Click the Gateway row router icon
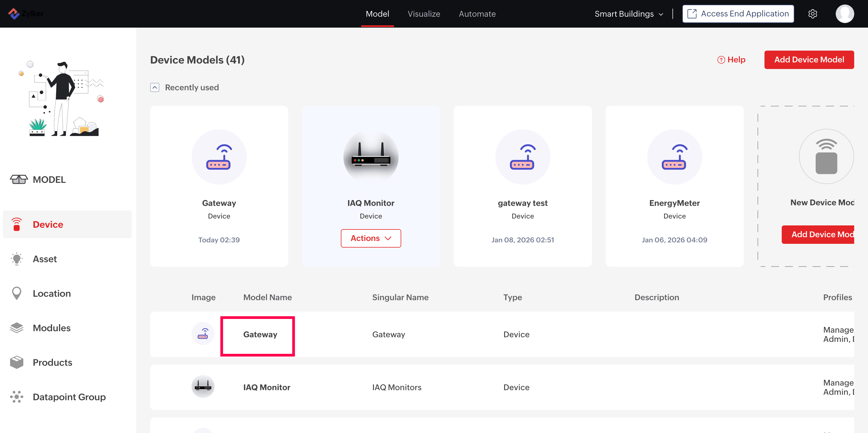868x433 pixels. pos(203,334)
